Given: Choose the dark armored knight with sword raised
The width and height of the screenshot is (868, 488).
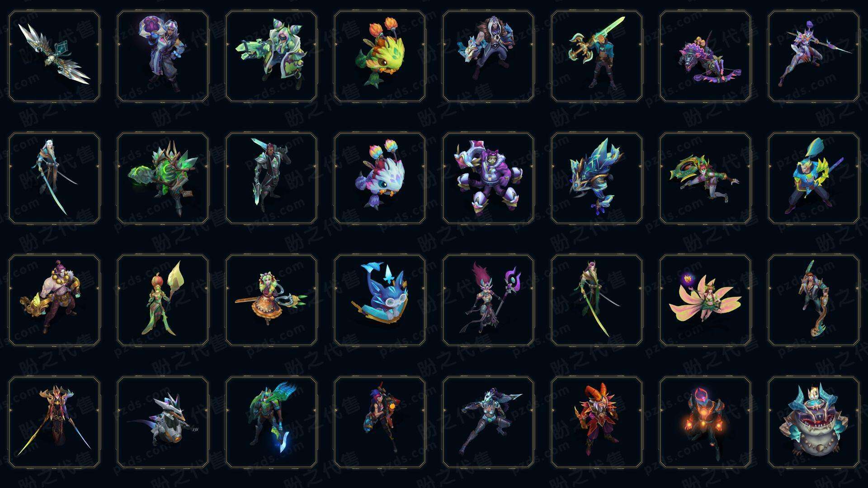Looking at the screenshot, I should pos(271,178).
